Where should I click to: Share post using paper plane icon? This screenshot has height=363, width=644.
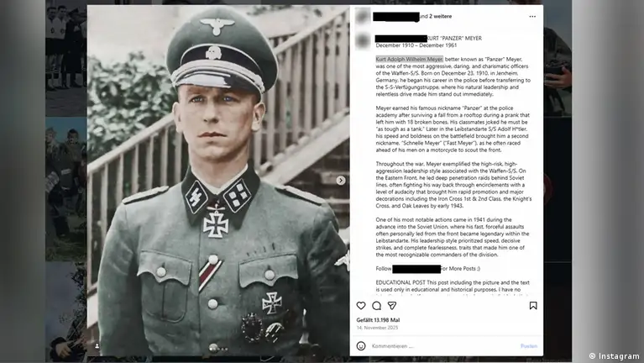pyautogui.click(x=392, y=306)
